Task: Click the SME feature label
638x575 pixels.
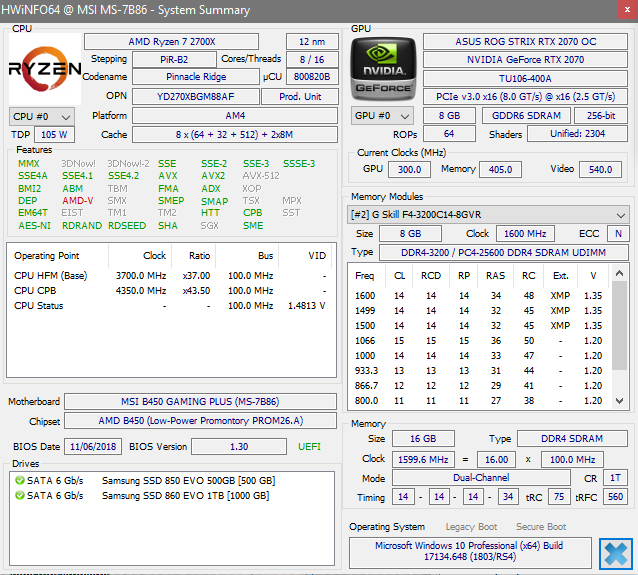Action: coord(253,225)
